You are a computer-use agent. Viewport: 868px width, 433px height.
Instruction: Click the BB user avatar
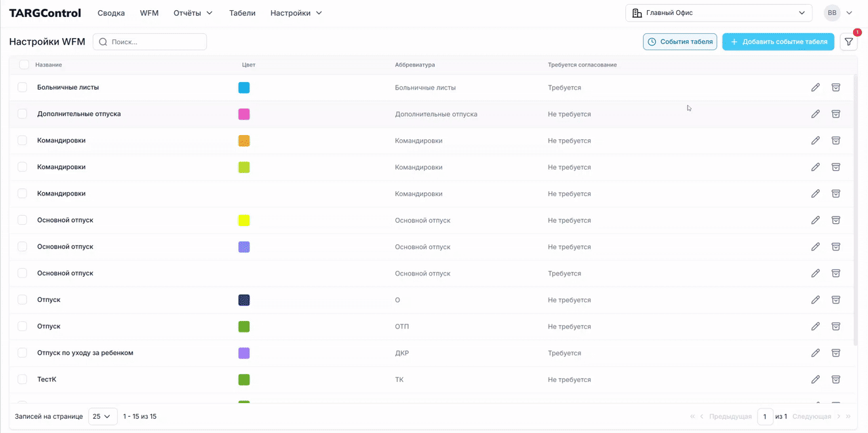[x=831, y=13]
